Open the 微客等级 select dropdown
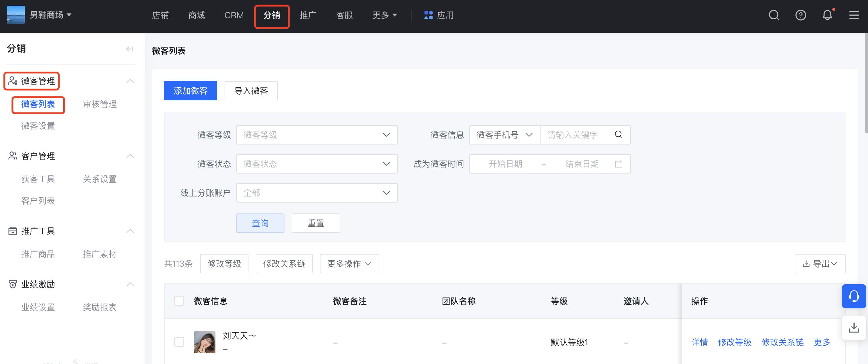The image size is (868, 364). pyautogui.click(x=316, y=135)
